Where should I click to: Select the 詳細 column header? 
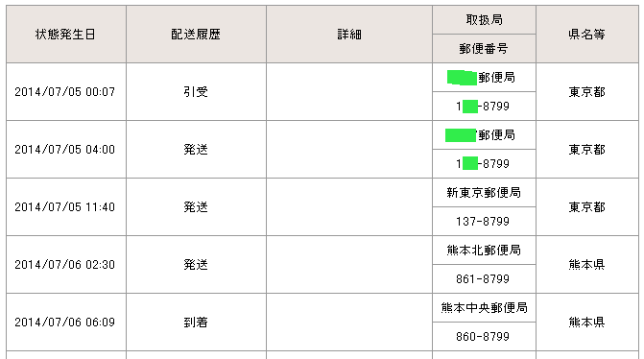[x=349, y=35]
